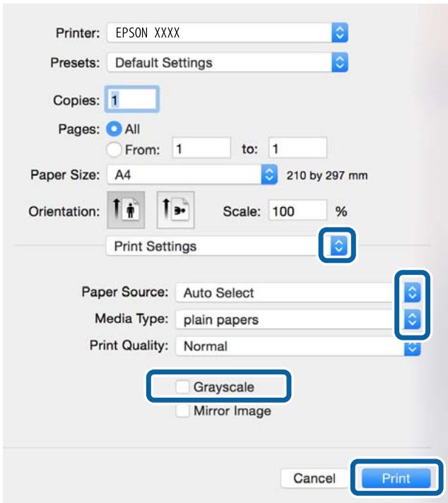Open the Print Settings pane dropdown

coord(227,247)
